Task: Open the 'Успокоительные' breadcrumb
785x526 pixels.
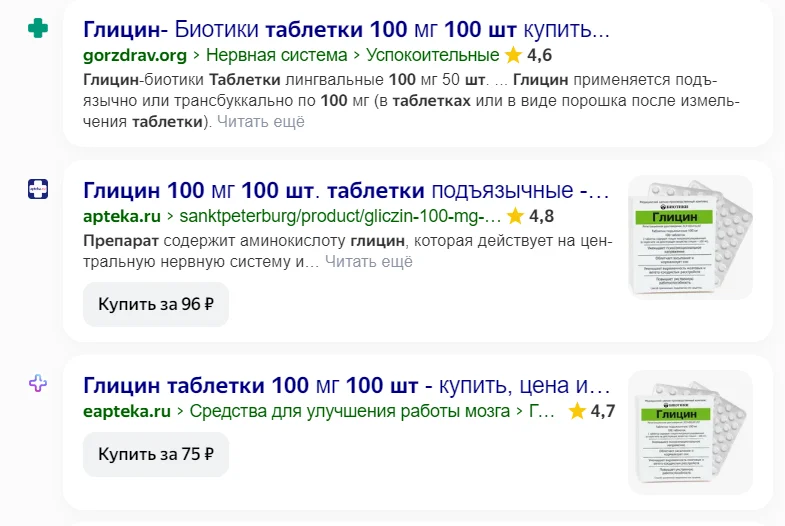Action: tap(433, 55)
